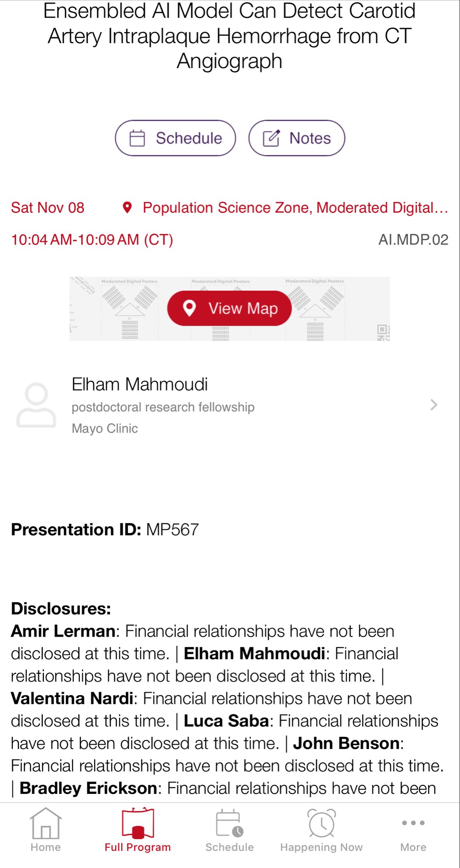Tap the calendar icon in Schedule button

(137, 138)
